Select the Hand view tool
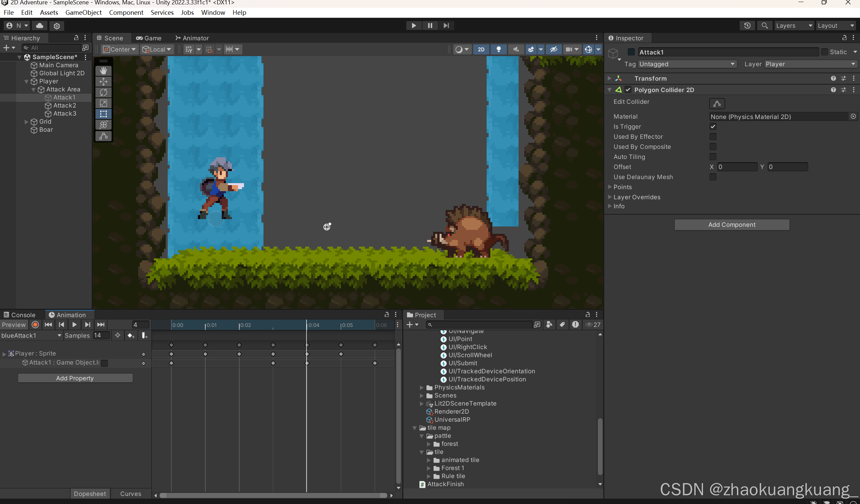The width and height of the screenshot is (860, 504). (x=104, y=71)
